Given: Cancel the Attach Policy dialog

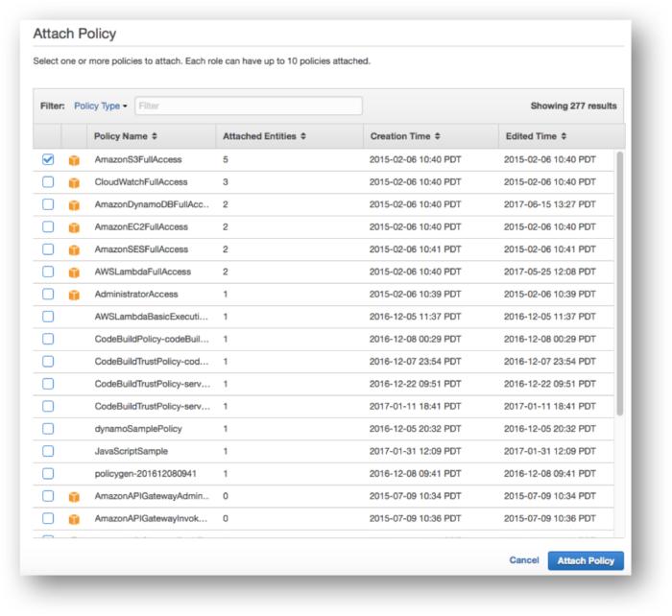Looking at the screenshot, I should pyautogui.click(x=524, y=560).
